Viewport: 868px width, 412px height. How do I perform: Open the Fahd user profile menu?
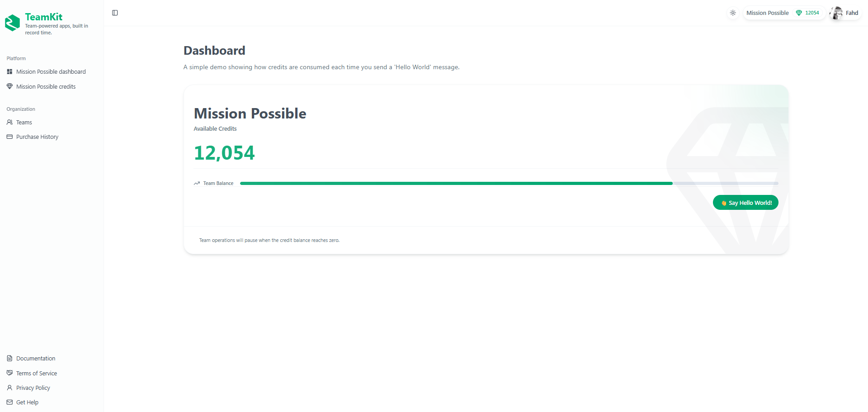[x=852, y=13]
